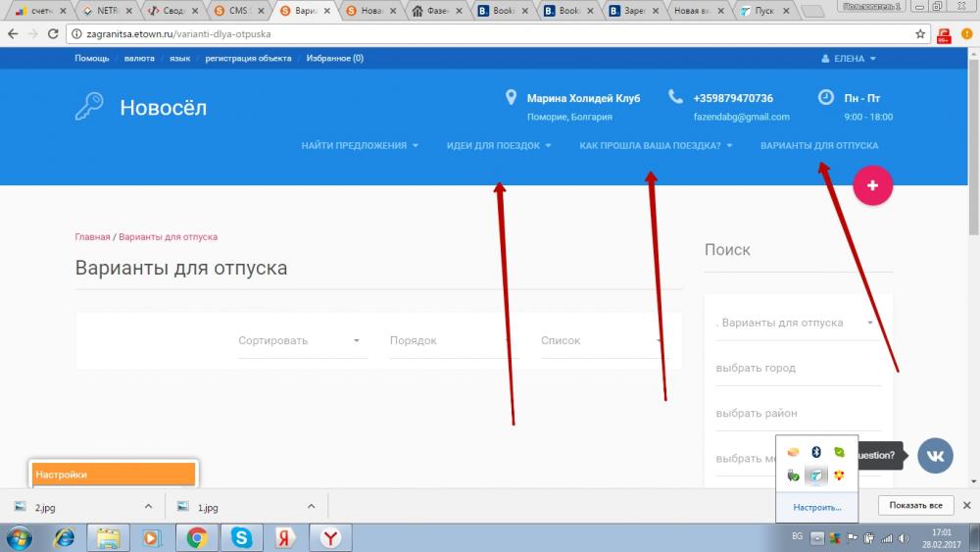Click the volume speaker tray icon
The width and height of the screenshot is (980, 552).
904,537
